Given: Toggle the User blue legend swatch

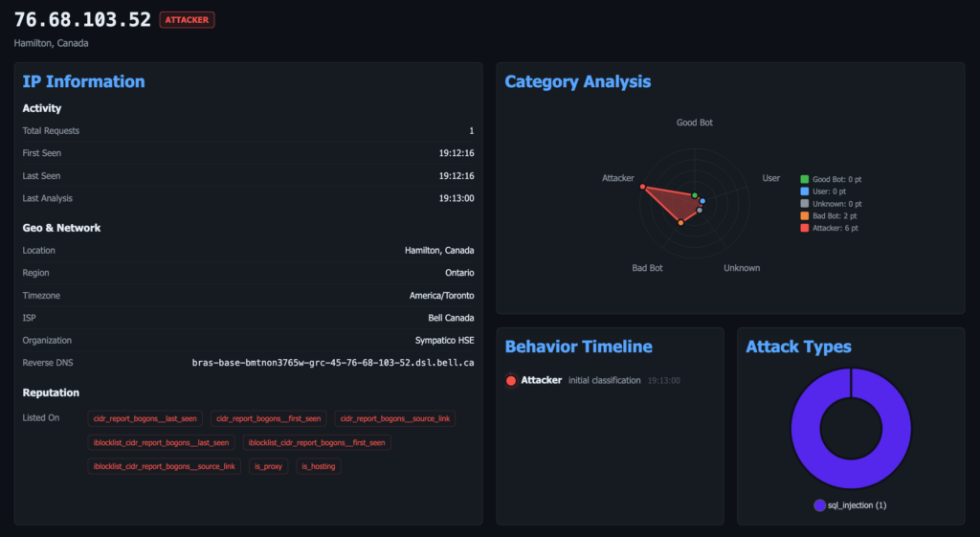Looking at the screenshot, I should pyautogui.click(x=805, y=191).
